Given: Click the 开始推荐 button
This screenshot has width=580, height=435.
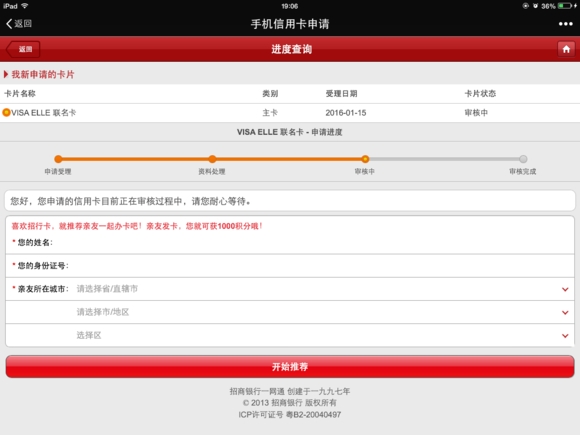Looking at the screenshot, I should tap(290, 367).
